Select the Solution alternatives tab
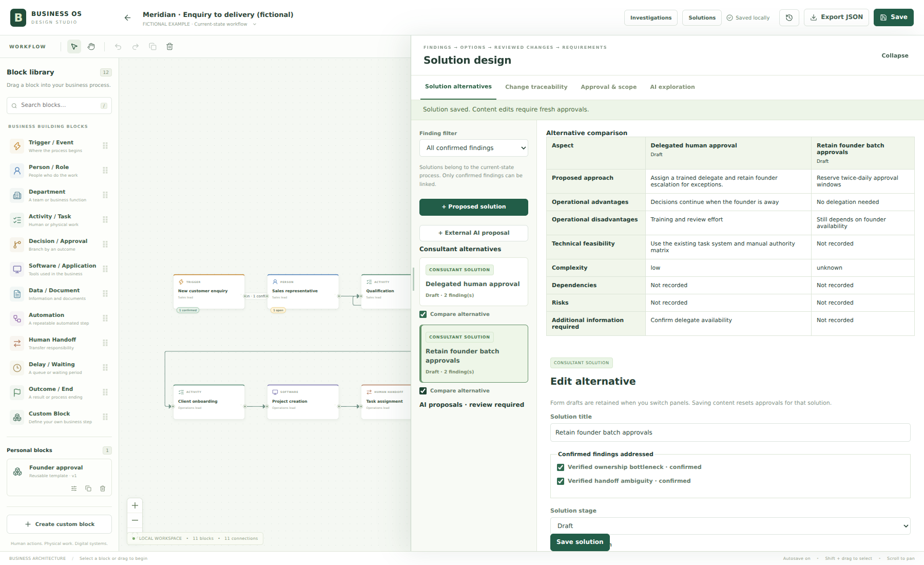924x565 pixels. [458, 86]
